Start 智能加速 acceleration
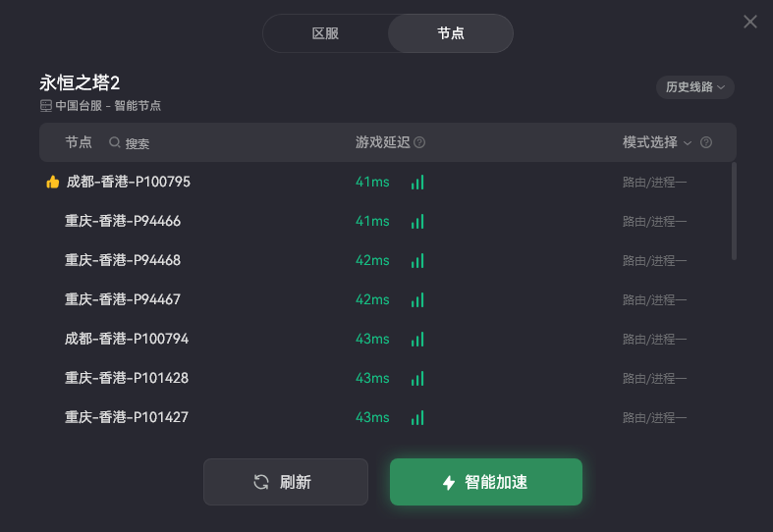Screen dimensions: 773x532 point(486,482)
